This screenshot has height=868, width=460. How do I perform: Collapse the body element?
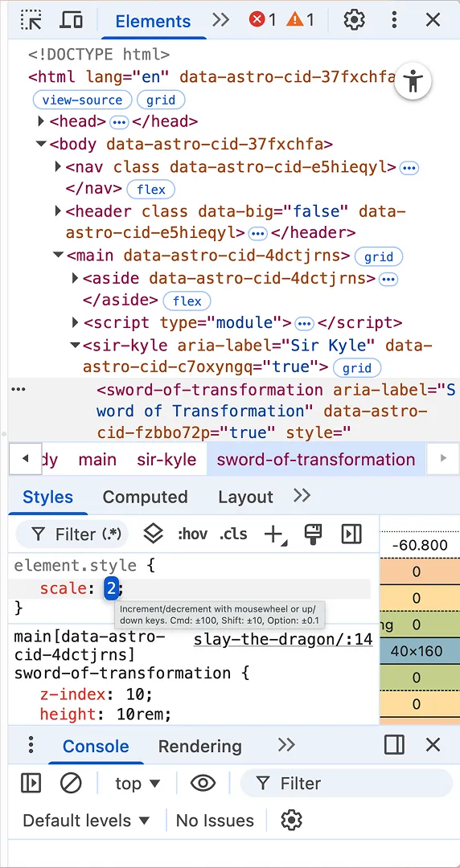[40, 144]
